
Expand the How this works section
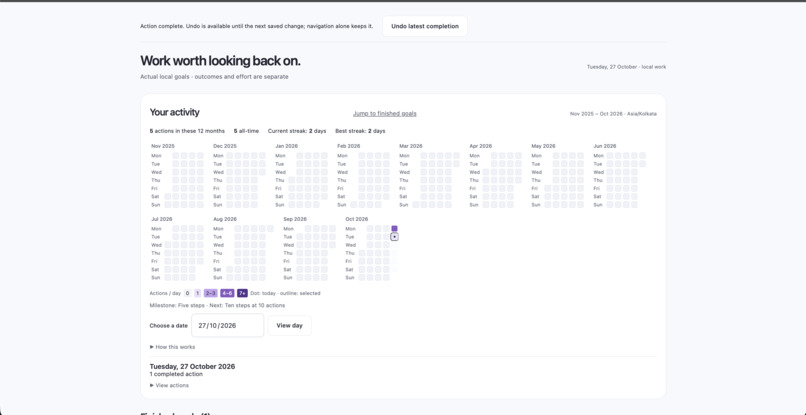tap(172, 347)
